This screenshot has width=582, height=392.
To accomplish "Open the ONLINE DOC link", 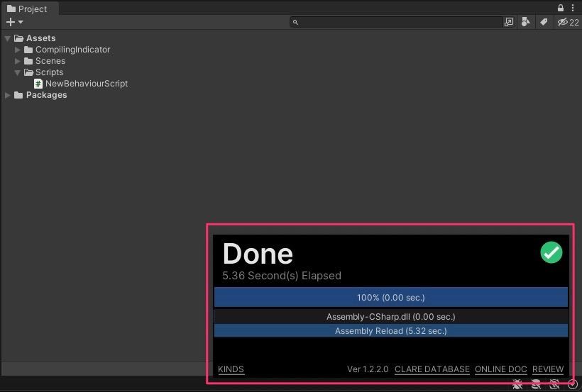I will [500, 369].
